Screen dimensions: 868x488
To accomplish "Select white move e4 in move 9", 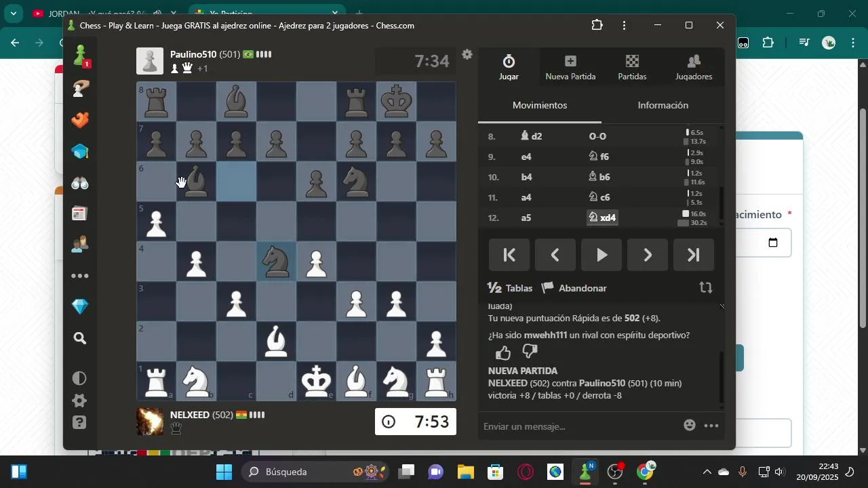I will [526, 157].
